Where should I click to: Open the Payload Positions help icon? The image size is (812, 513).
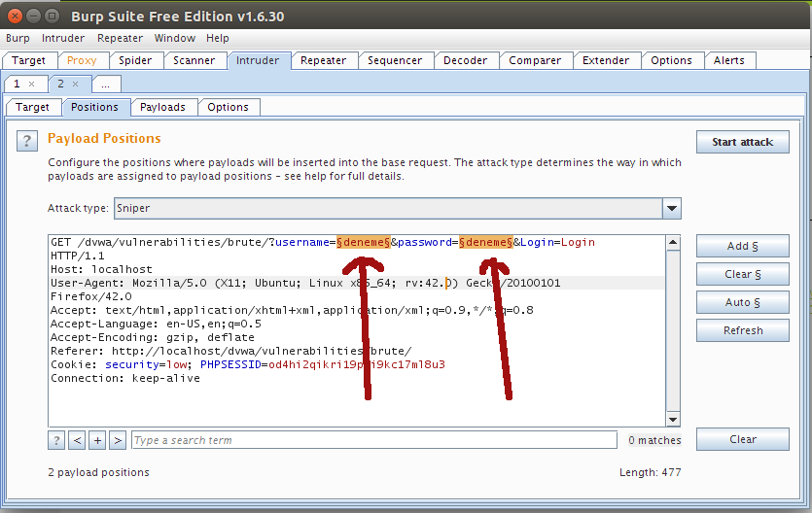pyautogui.click(x=27, y=141)
